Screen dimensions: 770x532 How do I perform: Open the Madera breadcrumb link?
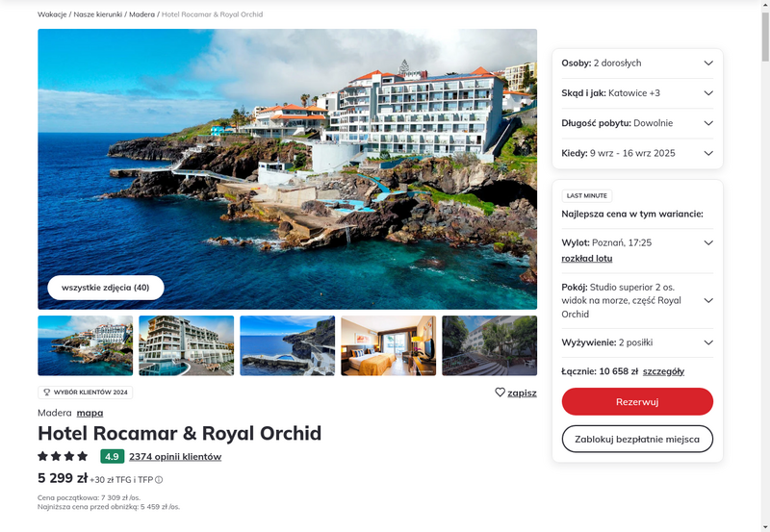141,14
